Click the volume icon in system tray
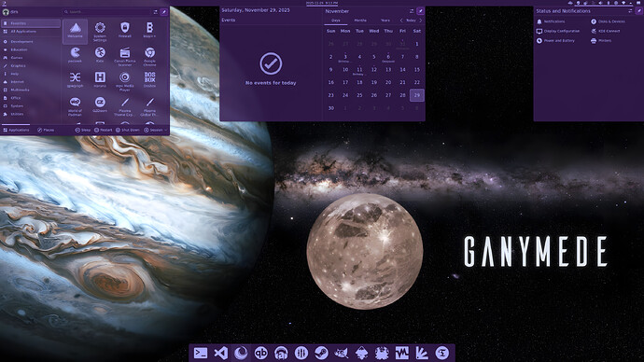The image size is (644, 362). 600,3
